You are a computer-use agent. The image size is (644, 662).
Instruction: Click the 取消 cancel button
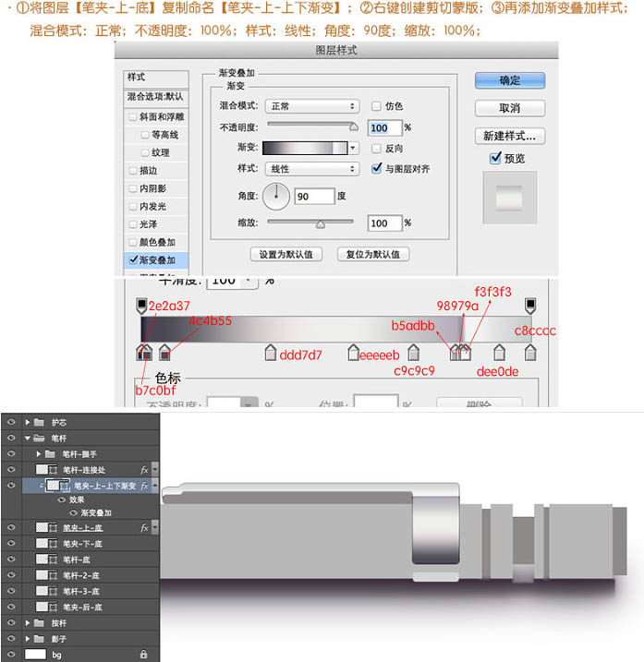(510, 108)
